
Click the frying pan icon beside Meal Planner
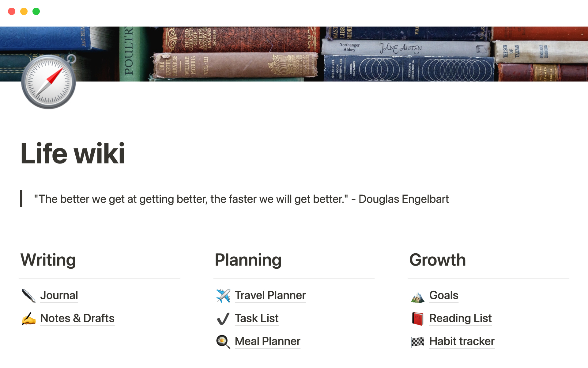pyautogui.click(x=223, y=342)
